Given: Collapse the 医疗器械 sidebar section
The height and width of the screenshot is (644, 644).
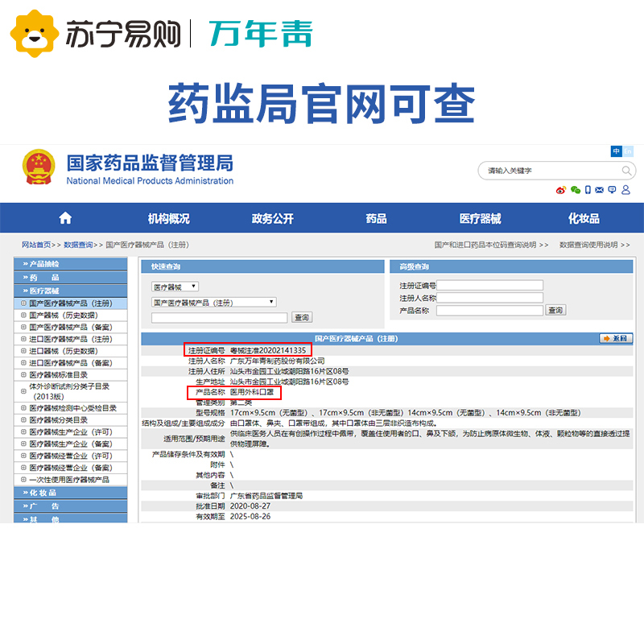Looking at the screenshot, I should coord(71,291).
